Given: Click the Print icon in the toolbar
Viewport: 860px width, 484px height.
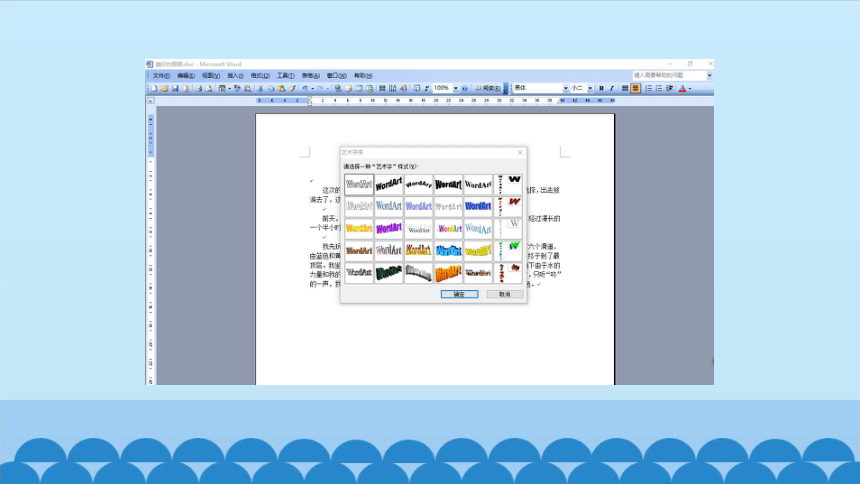Looking at the screenshot, I should point(199,88).
